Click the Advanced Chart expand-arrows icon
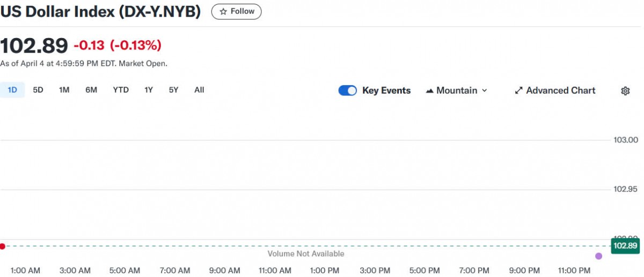Viewport: 644px width, 277px height. 518,91
